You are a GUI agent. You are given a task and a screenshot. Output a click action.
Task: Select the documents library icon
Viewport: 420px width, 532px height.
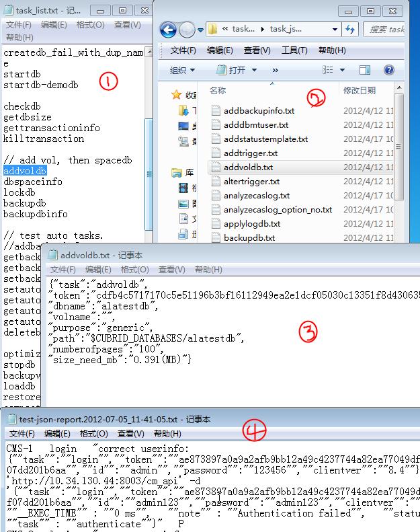click(183, 219)
